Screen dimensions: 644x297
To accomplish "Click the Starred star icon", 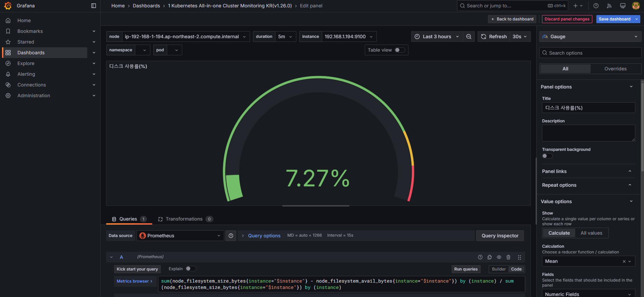I will [x=8, y=42].
